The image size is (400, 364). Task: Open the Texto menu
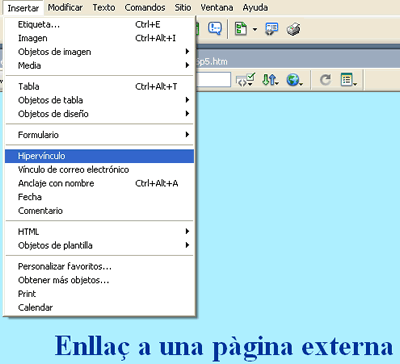[104, 7]
